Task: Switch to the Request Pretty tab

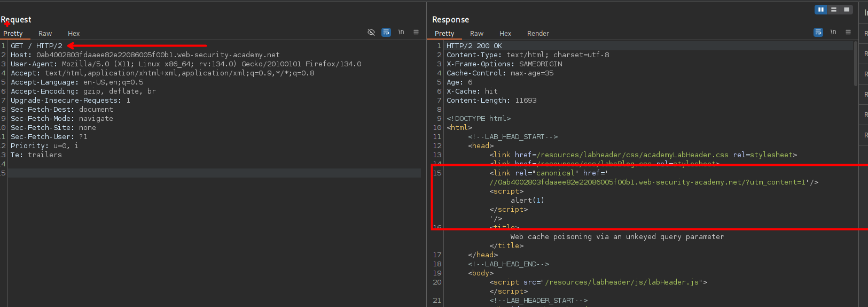Action: [x=13, y=33]
